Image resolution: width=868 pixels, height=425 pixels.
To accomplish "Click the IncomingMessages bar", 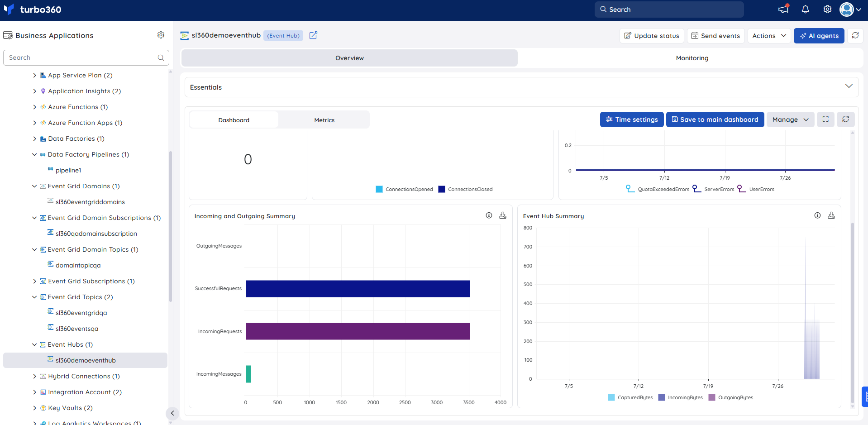I will pos(248,374).
